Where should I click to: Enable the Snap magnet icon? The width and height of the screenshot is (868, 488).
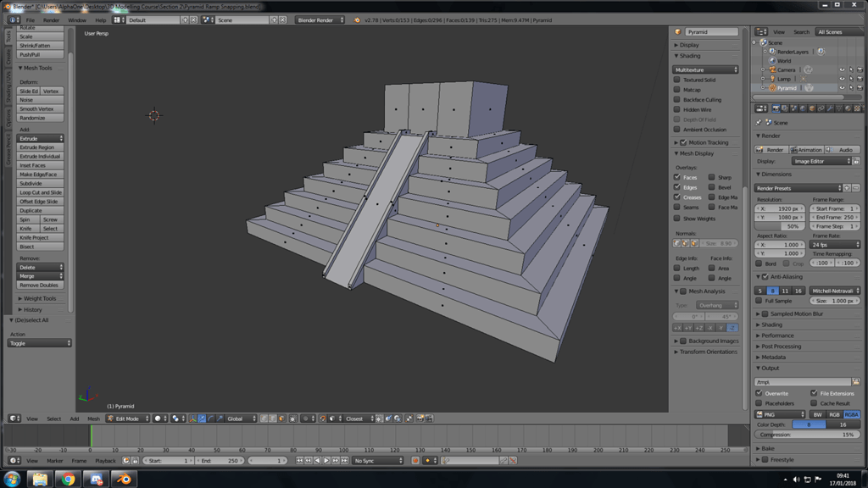pyautogui.click(x=323, y=418)
